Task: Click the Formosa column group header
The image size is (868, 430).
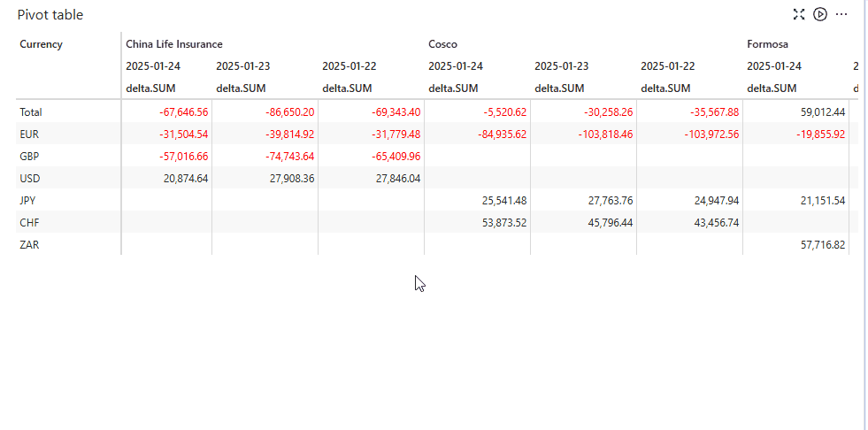Action: click(x=767, y=44)
